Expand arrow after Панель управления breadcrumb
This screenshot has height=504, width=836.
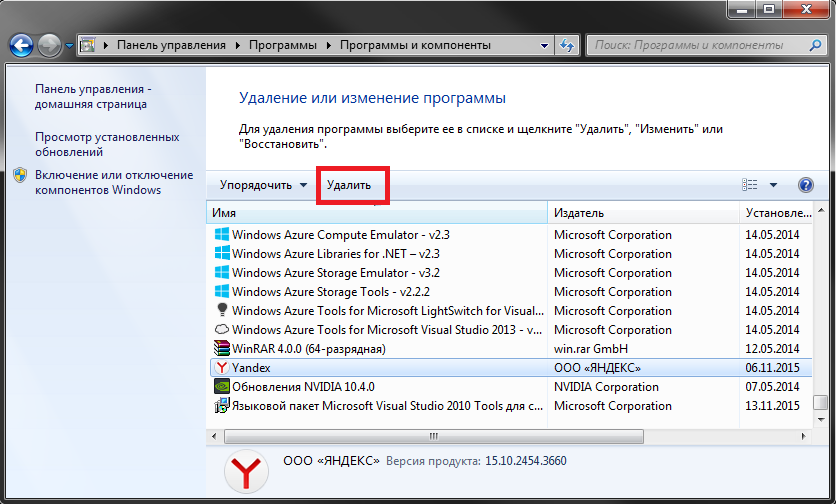point(237,45)
